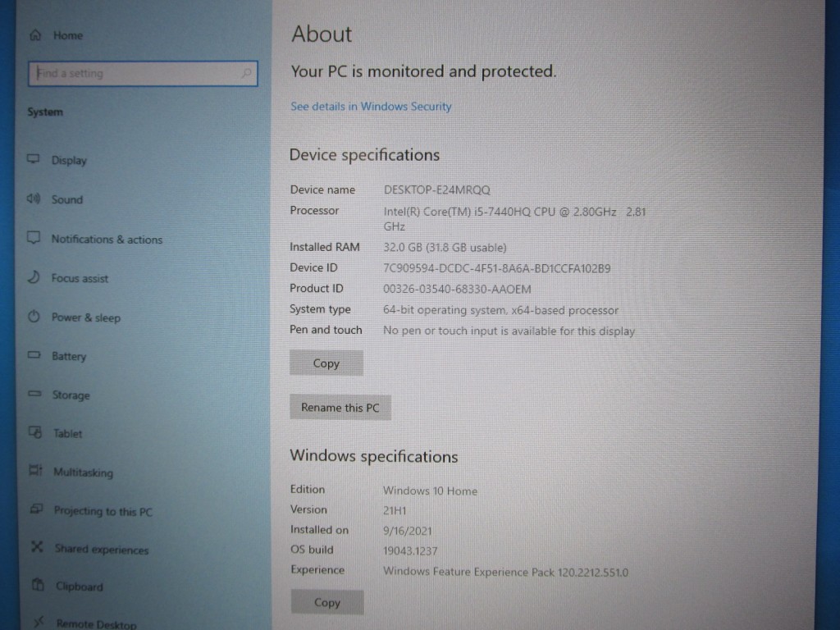
Task: Select the Battery icon in sidebar
Action: point(34,355)
